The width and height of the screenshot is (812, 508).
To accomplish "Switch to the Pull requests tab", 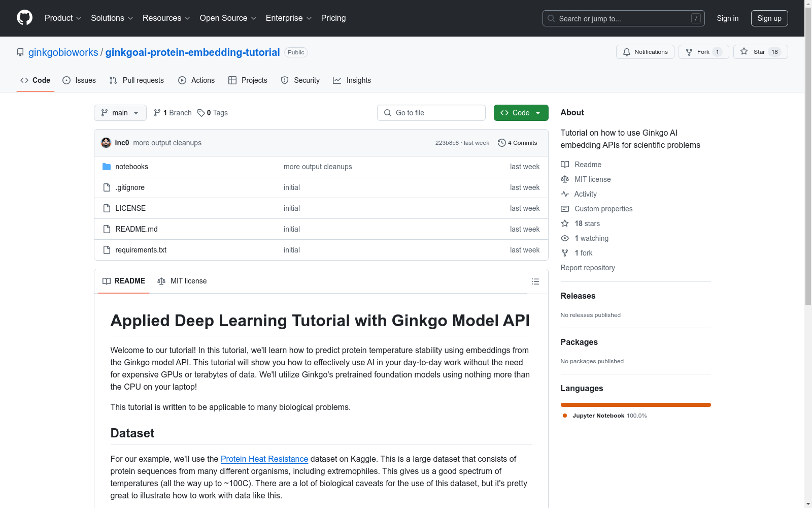I will click(x=137, y=80).
